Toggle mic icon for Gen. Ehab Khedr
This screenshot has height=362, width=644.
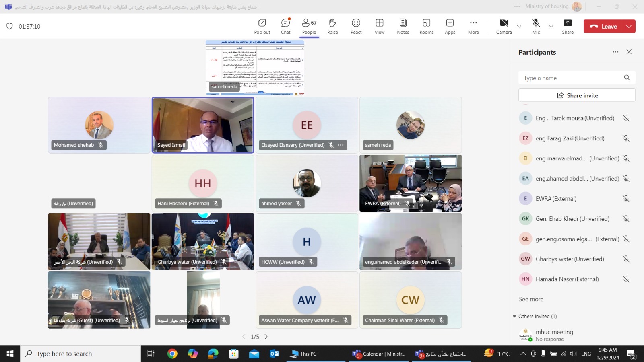point(626,219)
